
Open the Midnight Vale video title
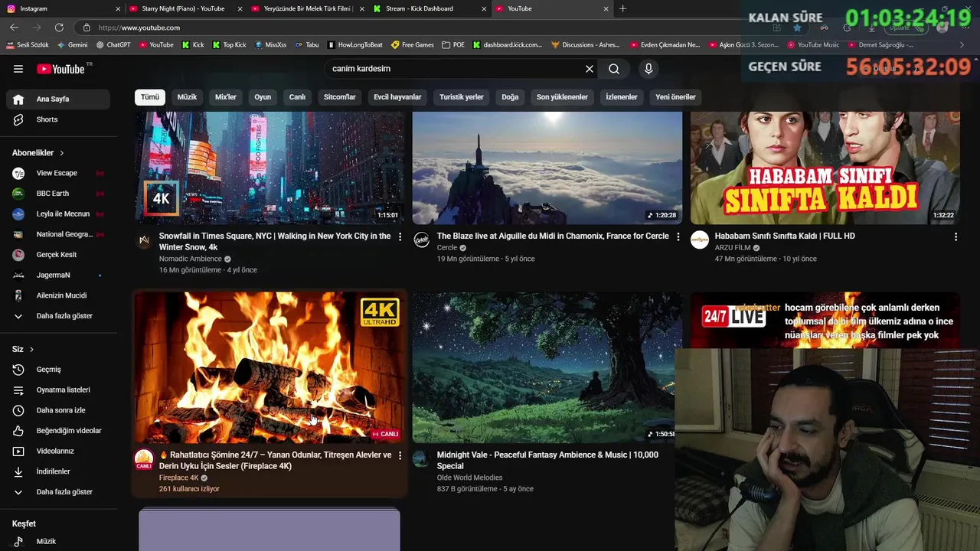[x=547, y=460]
